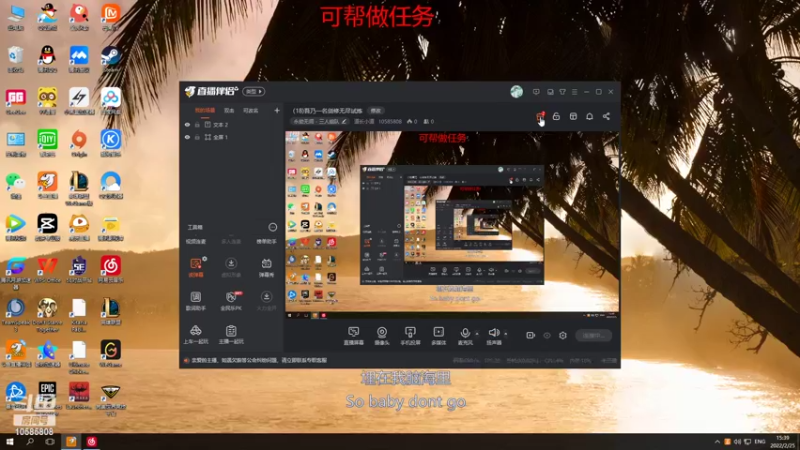Expand the speaker options arrow
The image size is (800, 450).
[x=506, y=334]
